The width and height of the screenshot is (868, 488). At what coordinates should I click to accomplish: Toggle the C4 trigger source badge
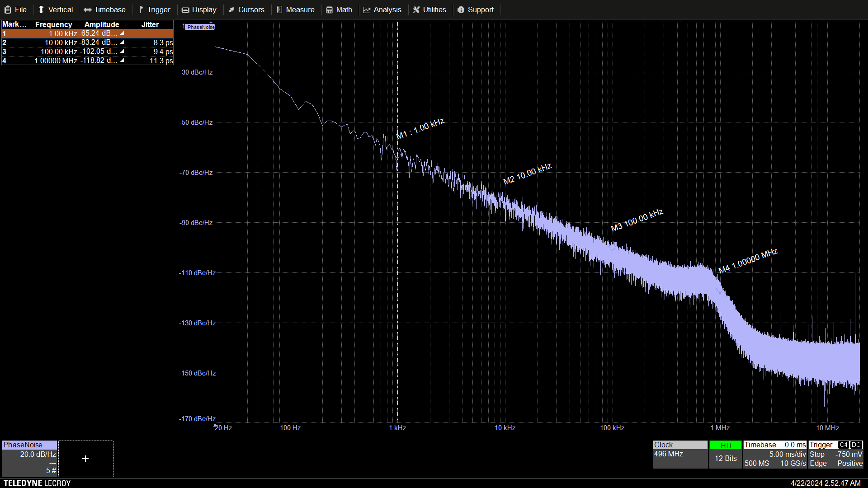844,445
